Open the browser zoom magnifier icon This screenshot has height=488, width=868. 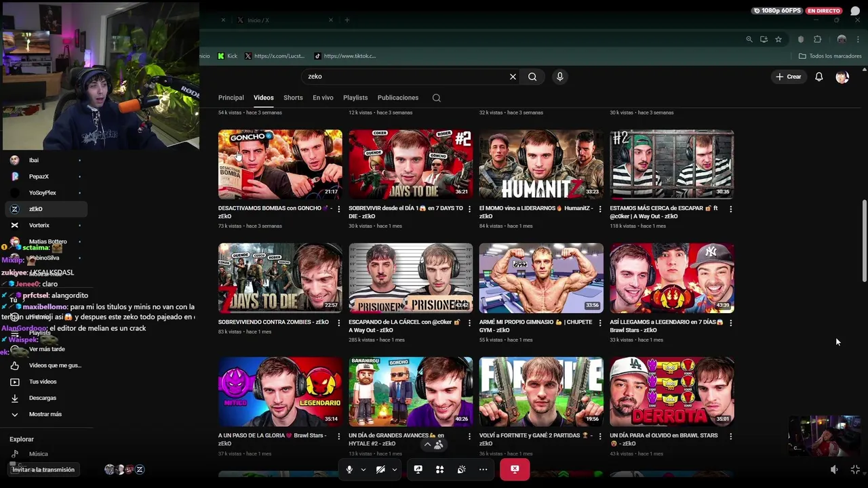point(749,39)
